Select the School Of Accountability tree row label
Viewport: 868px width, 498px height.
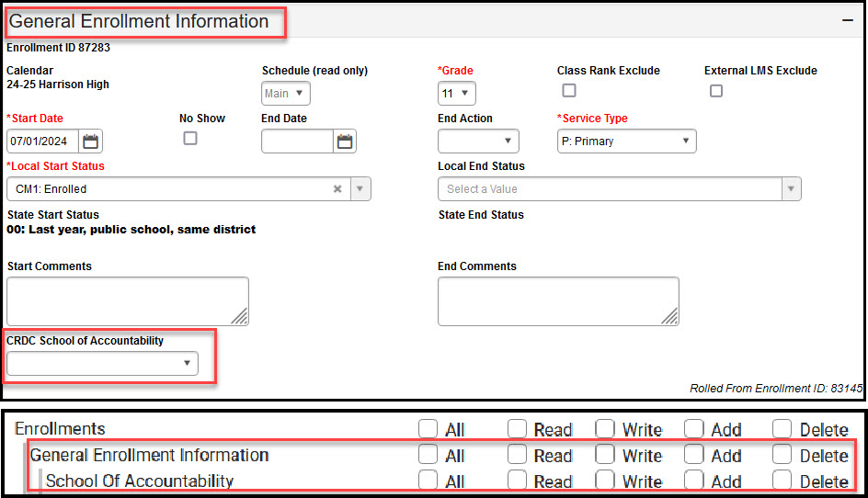(x=140, y=481)
